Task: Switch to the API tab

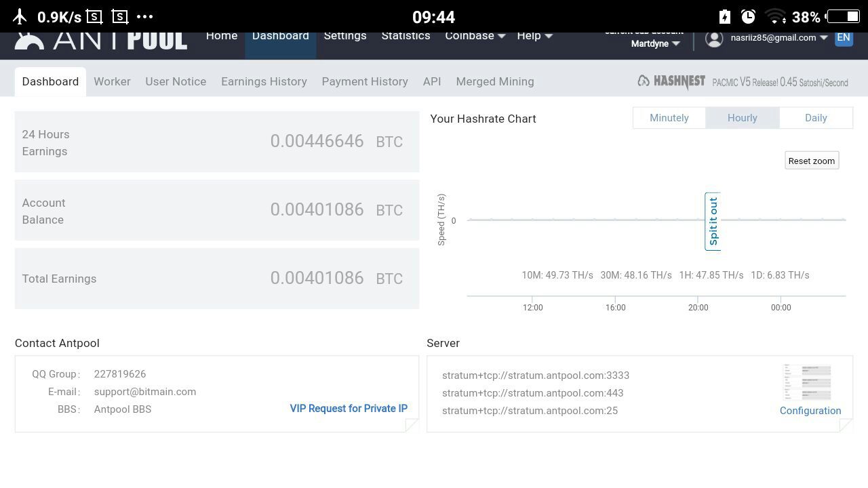Action: [432, 81]
